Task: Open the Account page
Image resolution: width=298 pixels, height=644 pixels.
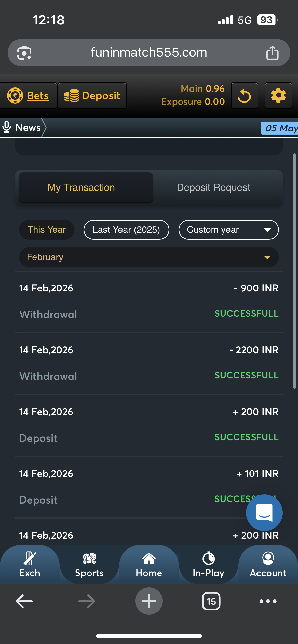Action: pos(268,564)
